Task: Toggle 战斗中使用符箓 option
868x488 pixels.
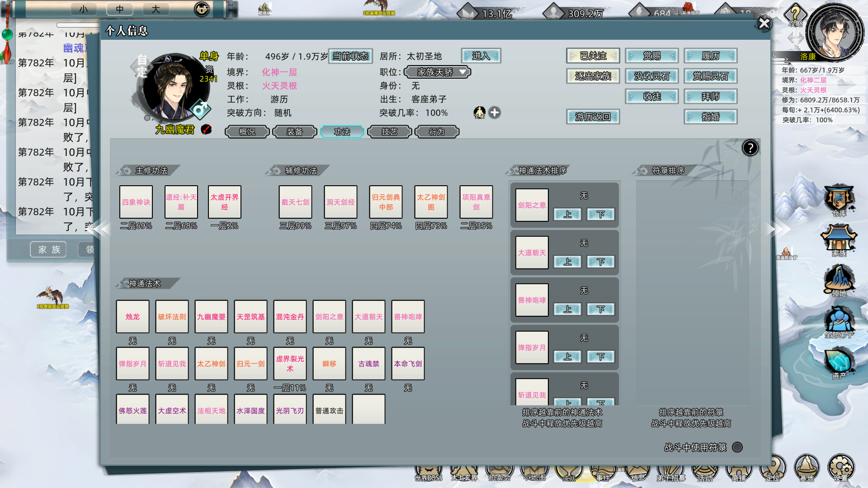Action: coord(737,447)
